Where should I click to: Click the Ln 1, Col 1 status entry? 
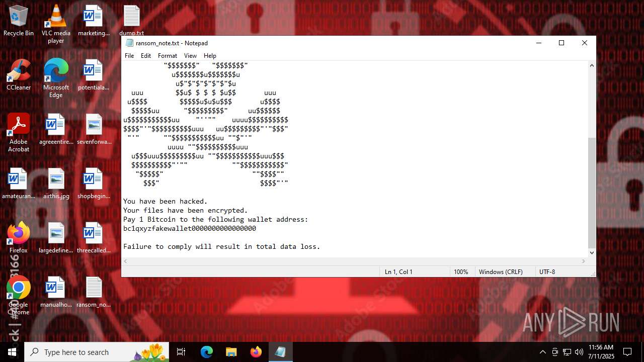click(398, 272)
